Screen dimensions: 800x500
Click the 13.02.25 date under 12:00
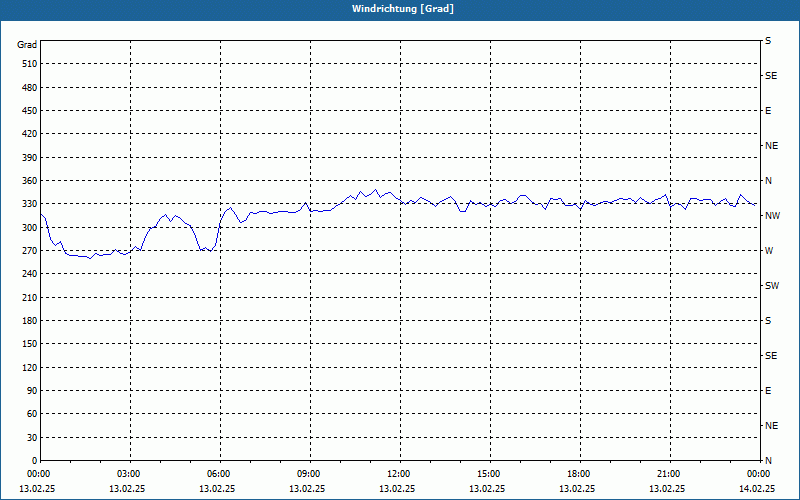[x=397, y=488]
